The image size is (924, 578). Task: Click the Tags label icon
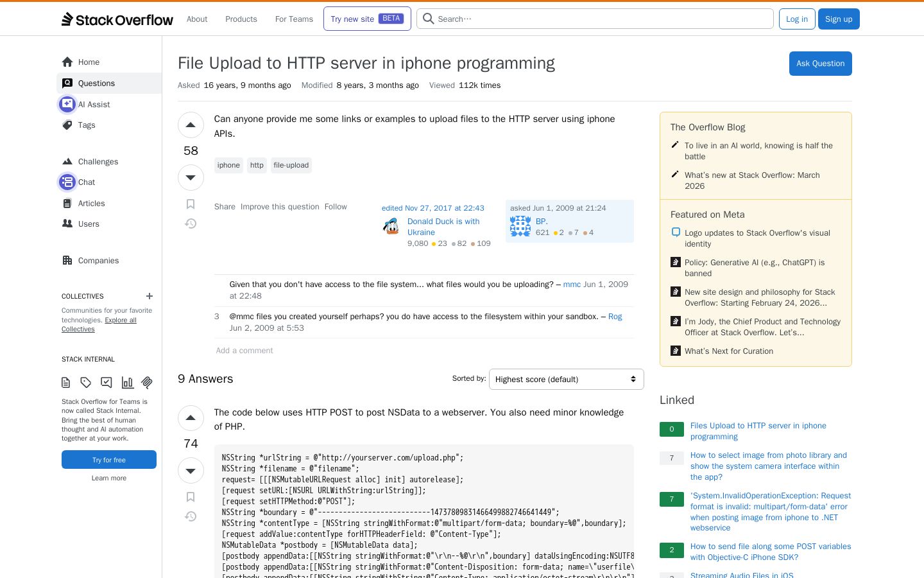(x=67, y=125)
